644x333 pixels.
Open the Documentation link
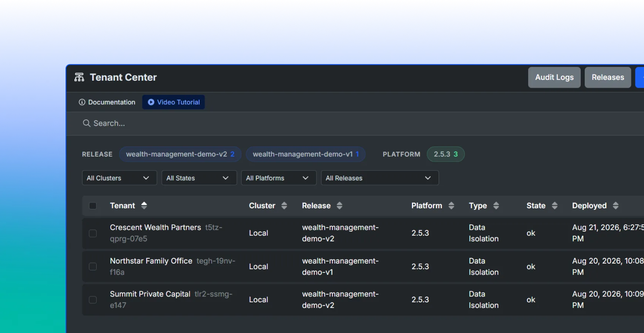pos(107,102)
